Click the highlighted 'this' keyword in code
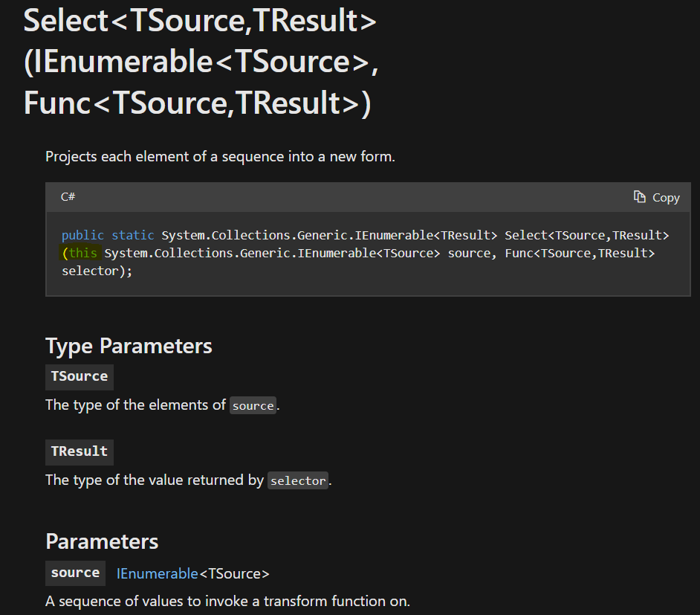The width and height of the screenshot is (700, 615). click(82, 253)
